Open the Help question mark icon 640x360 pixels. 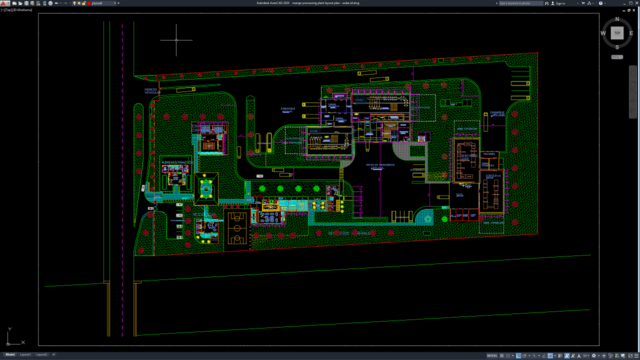click(x=601, y=3)
